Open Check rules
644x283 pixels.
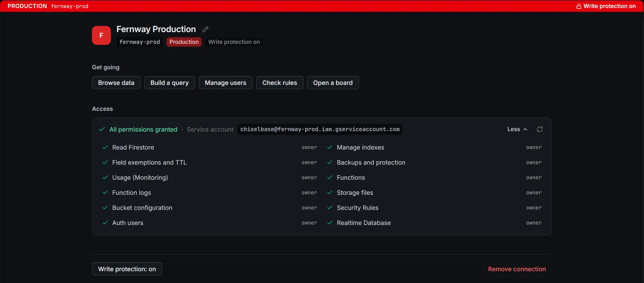(x=280, y=83)
